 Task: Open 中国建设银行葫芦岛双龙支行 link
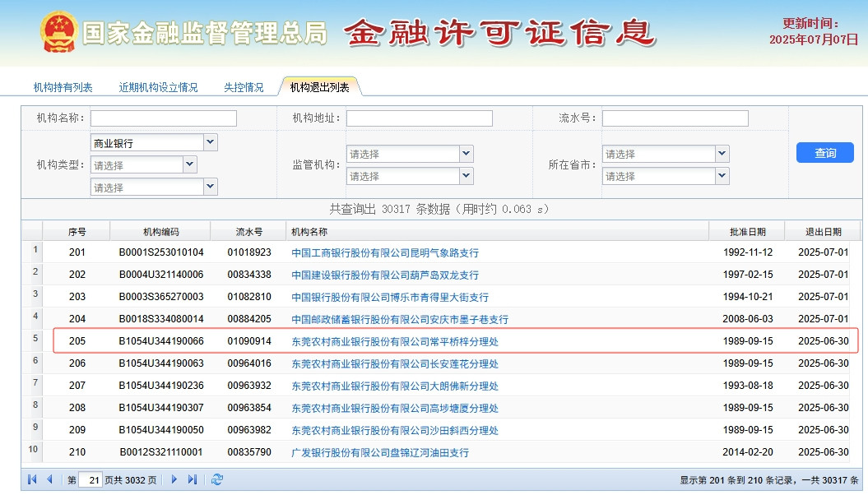tap(385, 275)
